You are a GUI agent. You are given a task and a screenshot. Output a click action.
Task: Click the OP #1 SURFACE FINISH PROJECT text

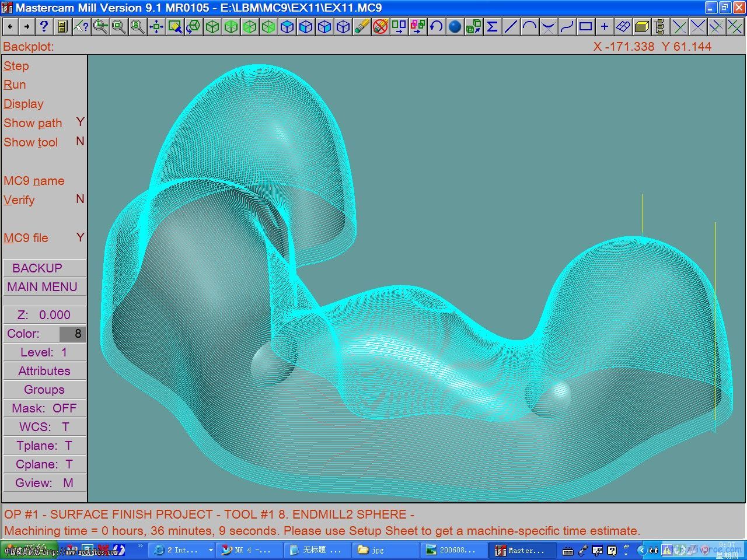[209, 514]
